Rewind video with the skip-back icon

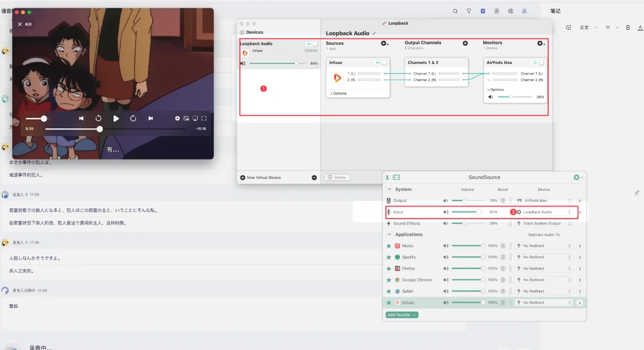coord(99,118)
